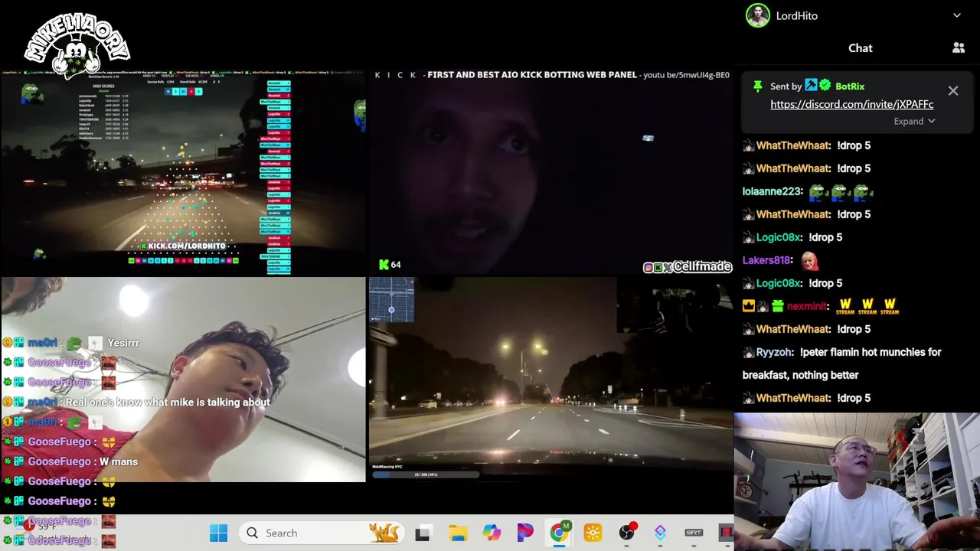Open the SRT app in the taskbar

pyautogui.click(x=694, y=533)
